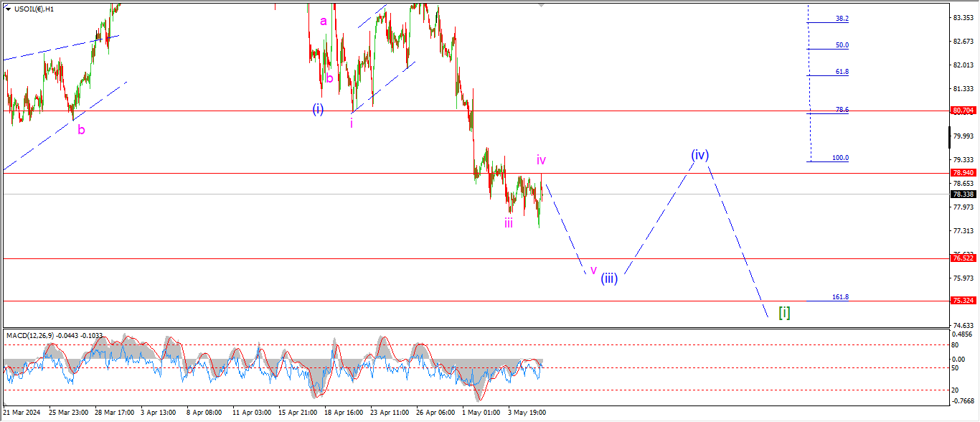The width and height of the screenshot is (980, 422).
Task: Click the current price 78.338 black label
Action: point(962,194)
